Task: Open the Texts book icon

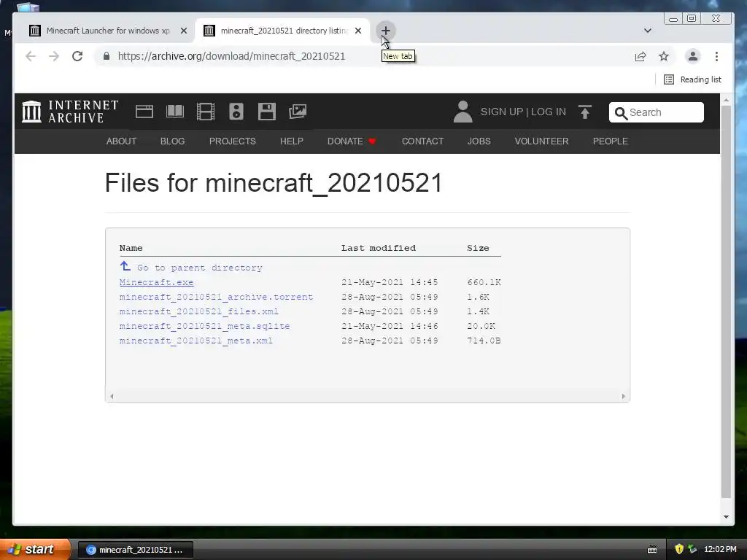Action: click(175, 112)
